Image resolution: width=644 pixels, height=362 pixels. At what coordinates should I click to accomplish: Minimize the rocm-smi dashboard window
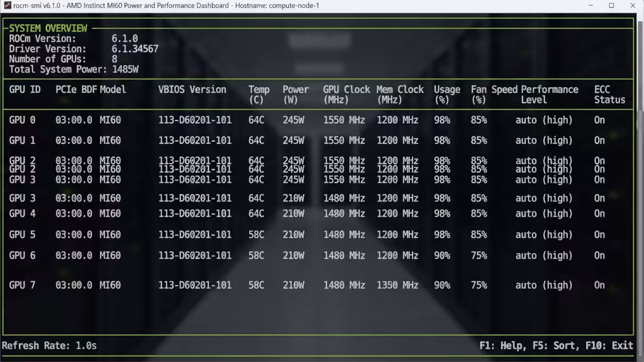(x=590, y=6)
